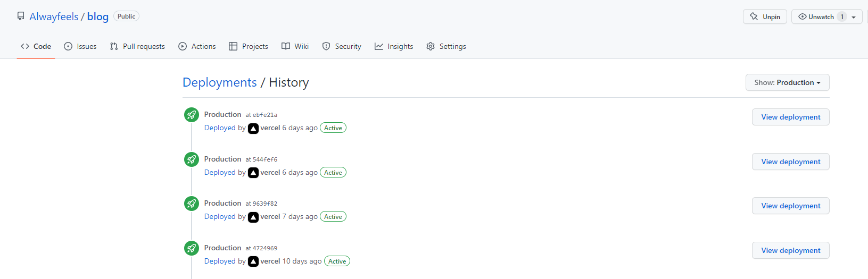View deployment for commit 9639f82
This screenshot has width=868, height=279.
[x=790, y=206]
